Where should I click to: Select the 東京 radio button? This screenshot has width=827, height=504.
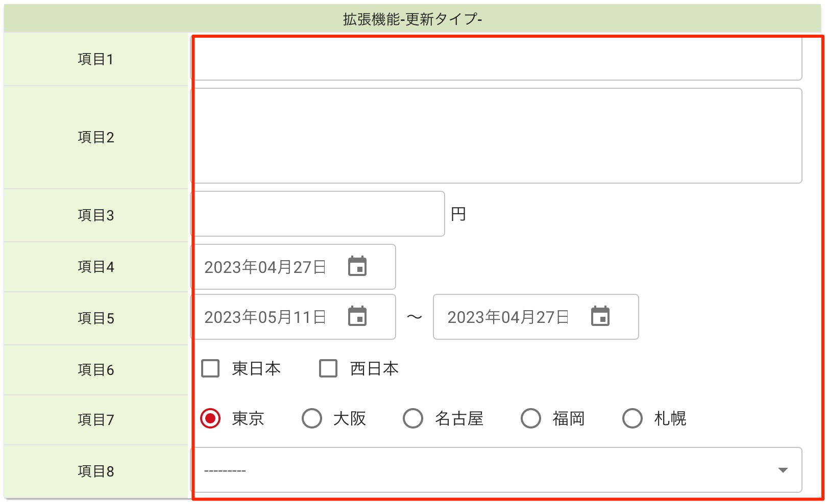pos(210,418)
